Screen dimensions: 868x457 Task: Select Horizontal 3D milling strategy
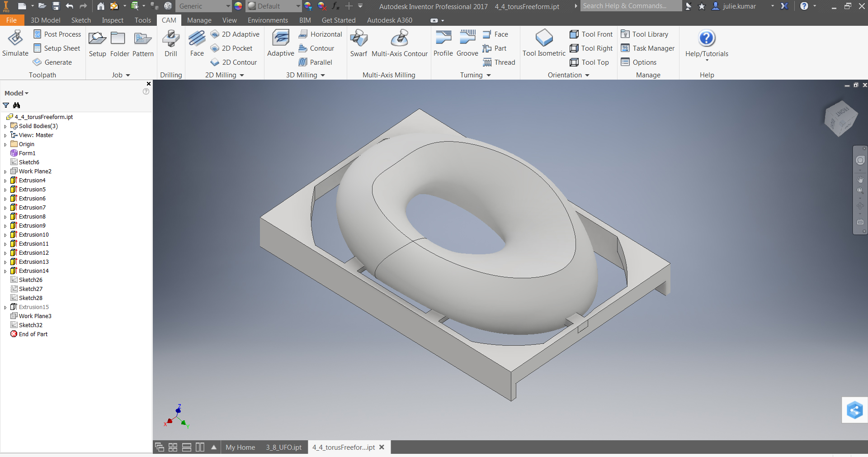[321, 34]
